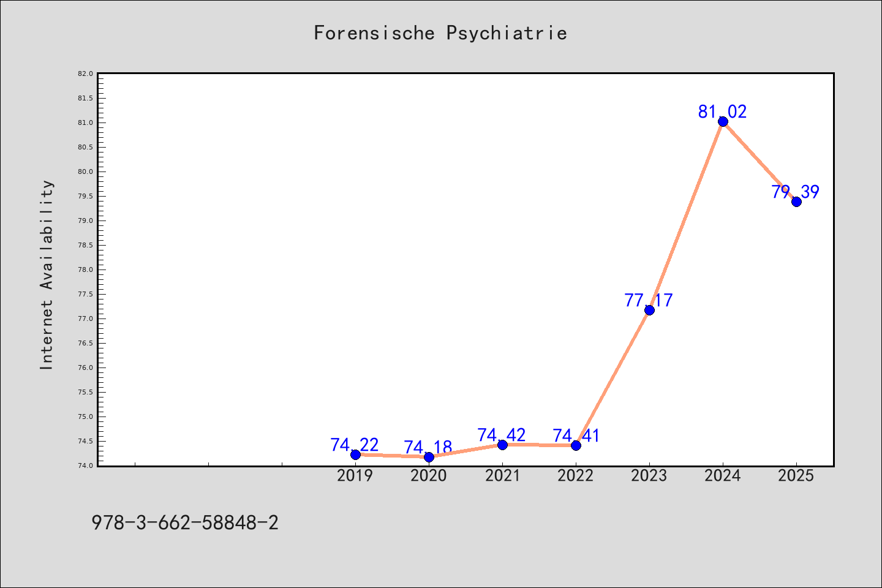Select the 2024 peak data point marker
Viewport: 882px width, 588px height.
[723, 121]
